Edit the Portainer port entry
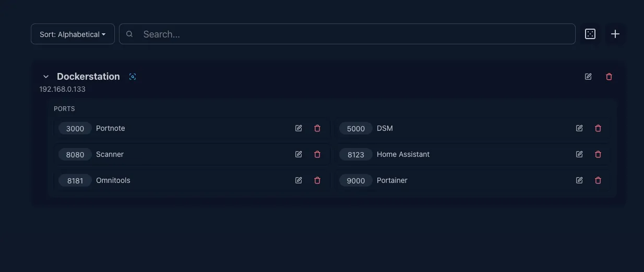This screenshot has height=272, width=644. pos(579,180)
